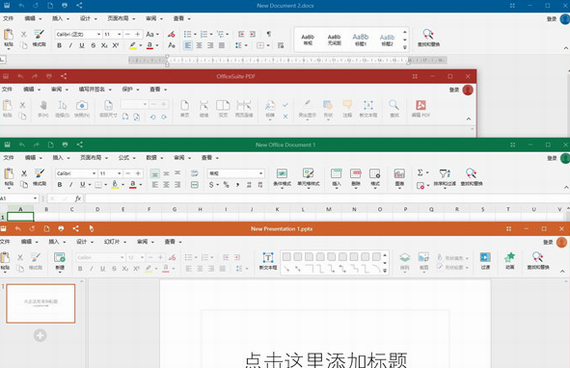
Task: Open the A1 name box dropdown in spreadsheet
Action: [35, 198]
